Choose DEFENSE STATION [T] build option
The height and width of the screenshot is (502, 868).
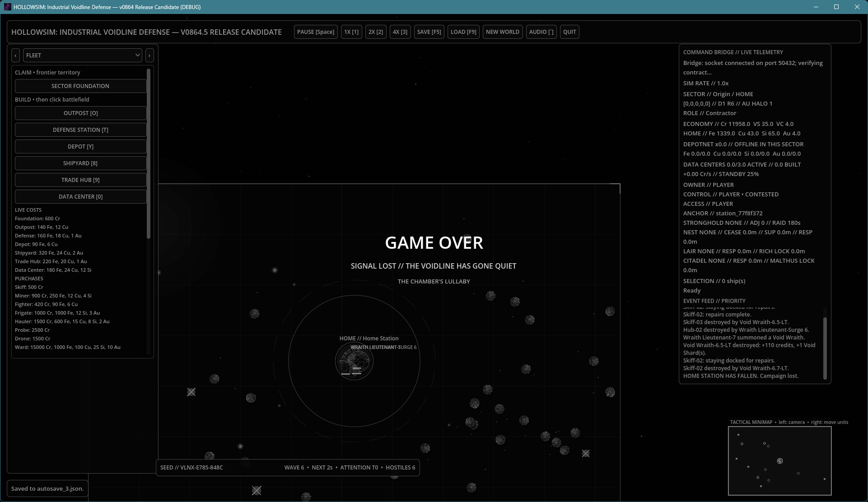[x=80, y=130]
